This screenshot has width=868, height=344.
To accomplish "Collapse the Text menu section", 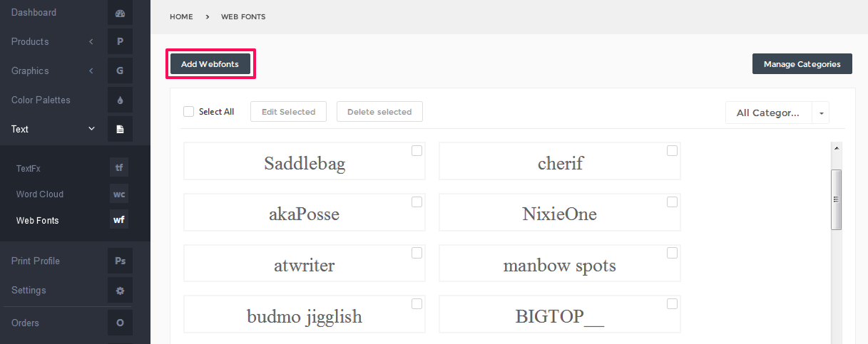I will (91, 129).
